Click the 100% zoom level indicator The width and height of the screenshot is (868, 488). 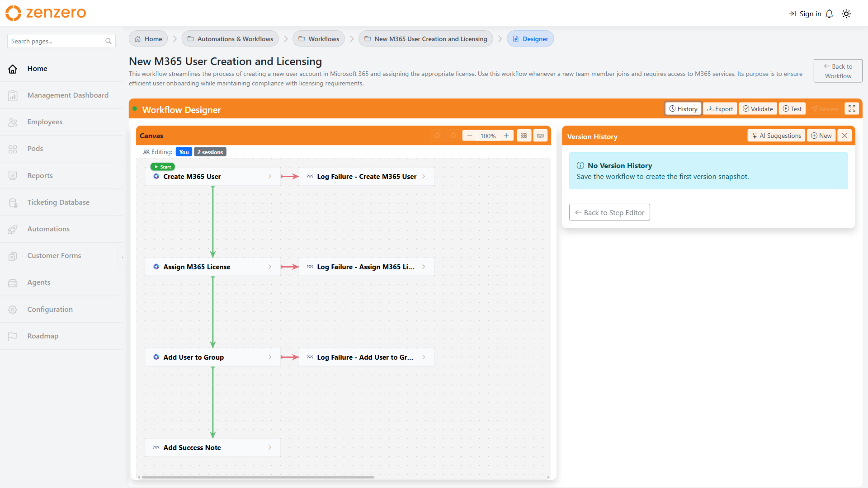(488, 136)
